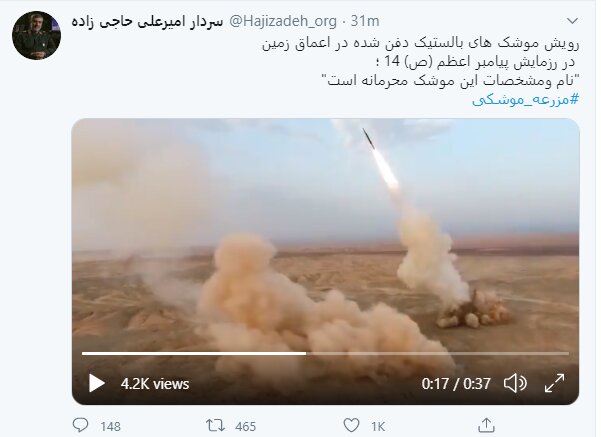The width and height of the screenshot is (601, 437).
Task: Click the display name سردار امیرعلی حاجی زاده
Action: 147,21
